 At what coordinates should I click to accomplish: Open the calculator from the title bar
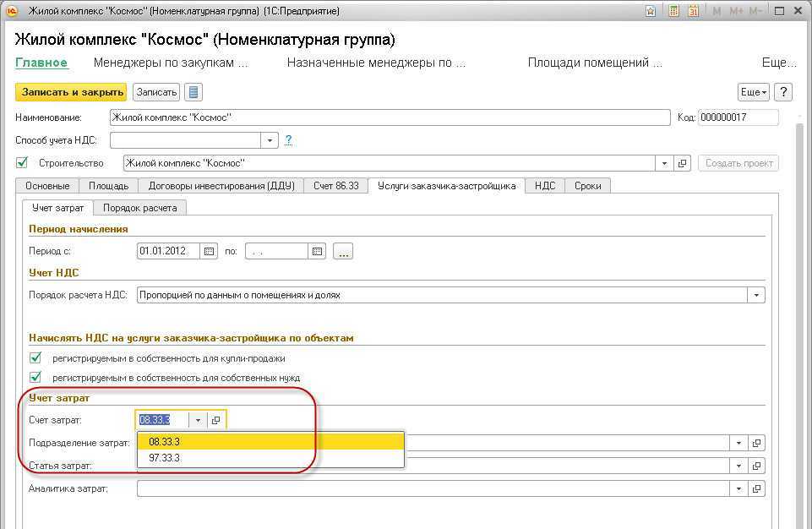pyautogui.click(x=673, y=12)
